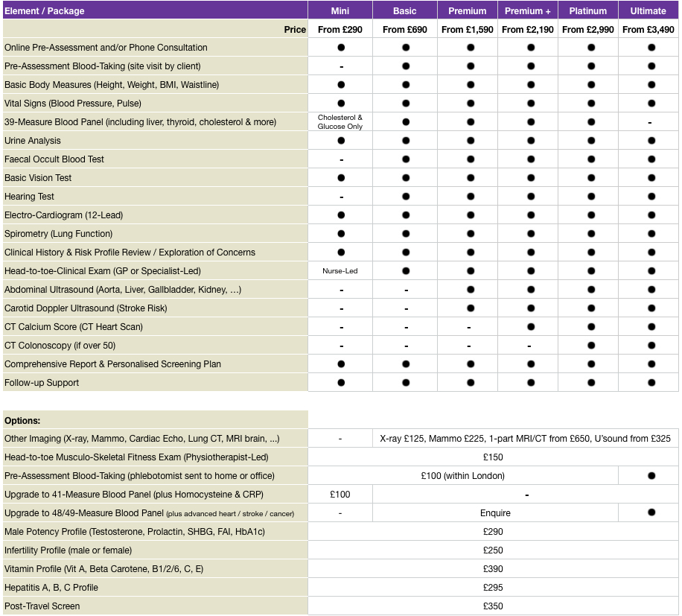Select the price 'From £2,990'
The image size is (682, 616).
(x=588, y=30)
